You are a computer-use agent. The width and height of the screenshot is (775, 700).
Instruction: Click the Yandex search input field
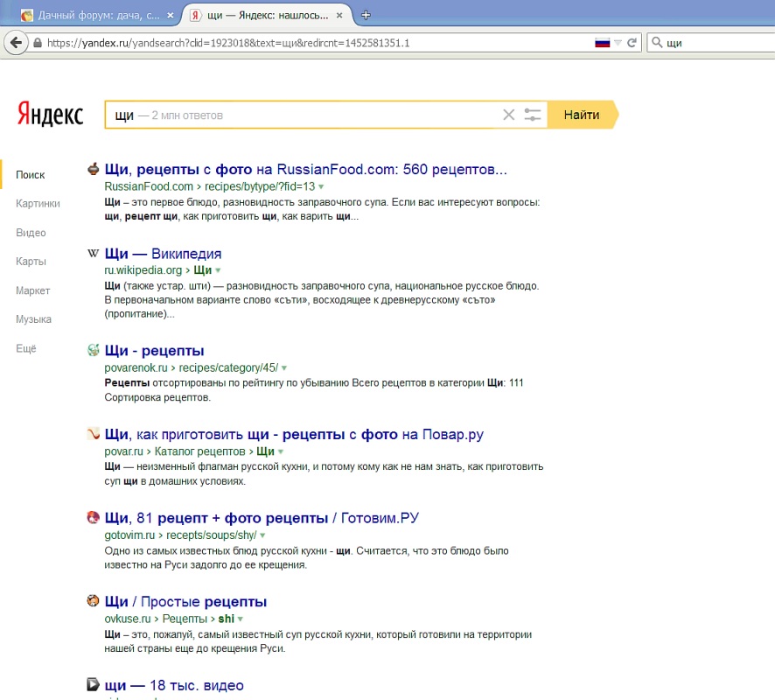tap(302, 115)
